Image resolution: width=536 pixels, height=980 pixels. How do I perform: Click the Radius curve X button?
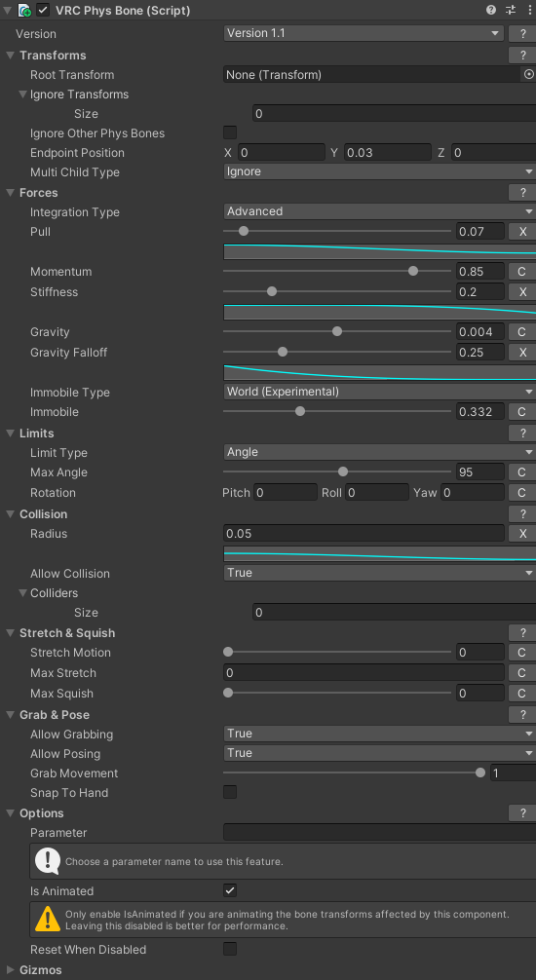[521, 533]
